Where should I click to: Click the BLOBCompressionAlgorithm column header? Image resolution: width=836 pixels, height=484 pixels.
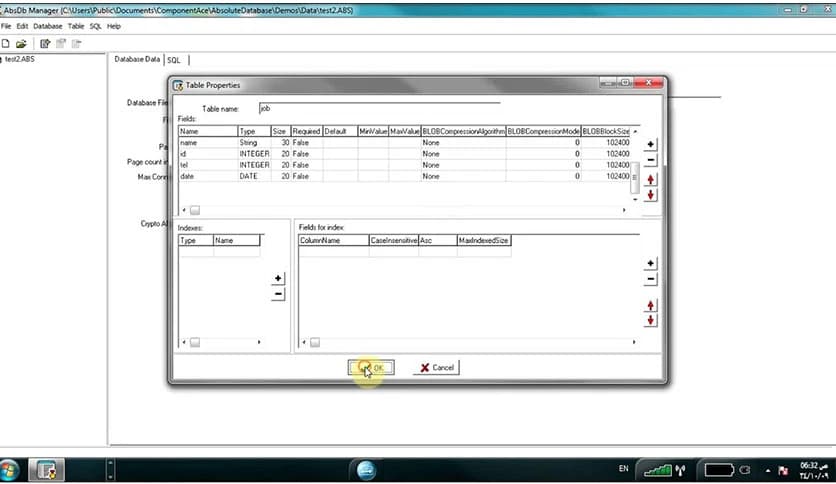(x=463, y=131)
